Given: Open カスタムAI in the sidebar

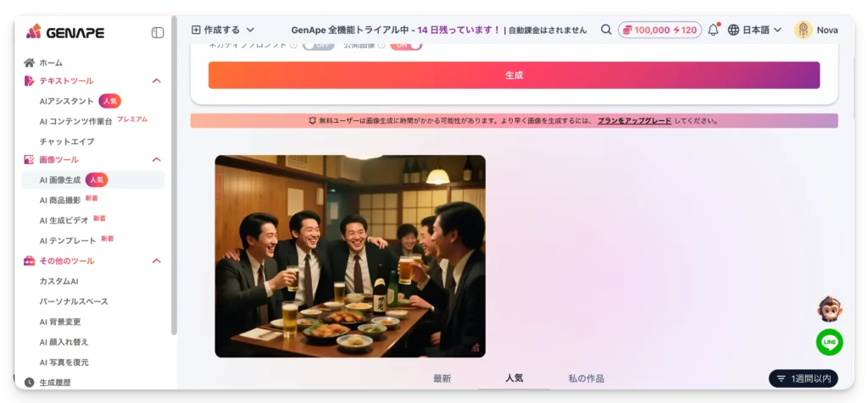Looking at the screenshot, I should tap(58, 281).
